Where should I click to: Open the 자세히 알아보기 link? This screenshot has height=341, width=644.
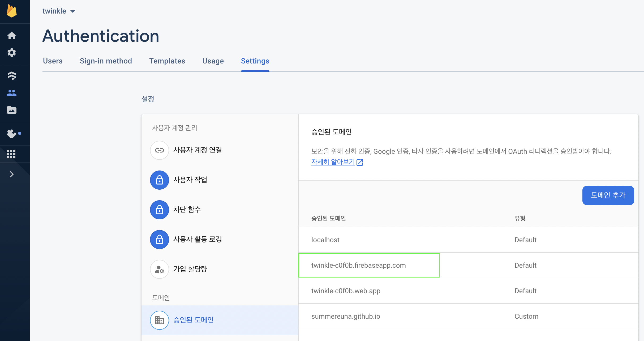pos(333,162)
